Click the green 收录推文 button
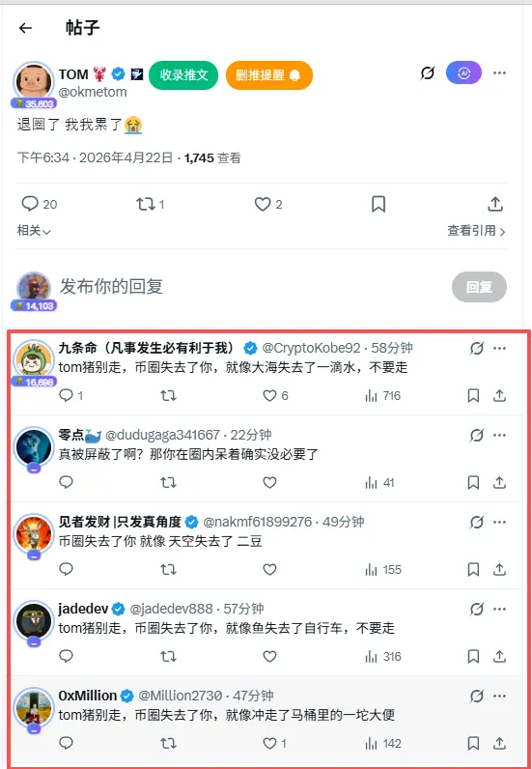Screen dimensions: 532x769 tap(183, 75)
